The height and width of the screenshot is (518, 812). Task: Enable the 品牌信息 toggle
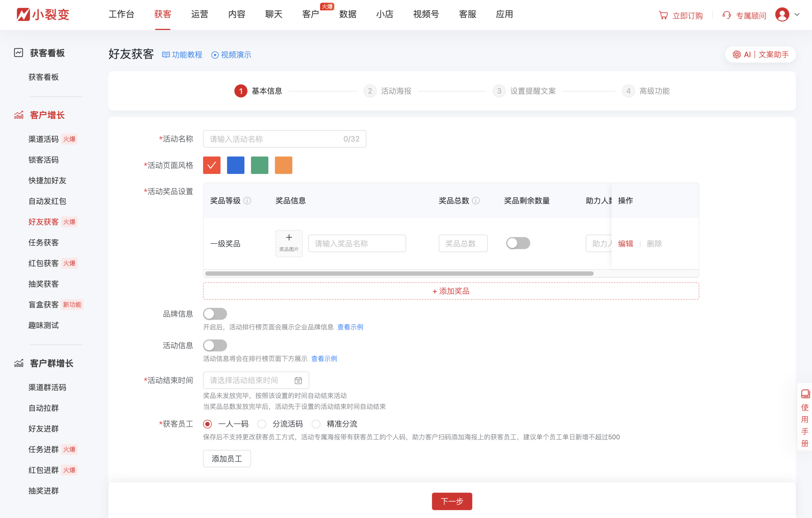215,314
